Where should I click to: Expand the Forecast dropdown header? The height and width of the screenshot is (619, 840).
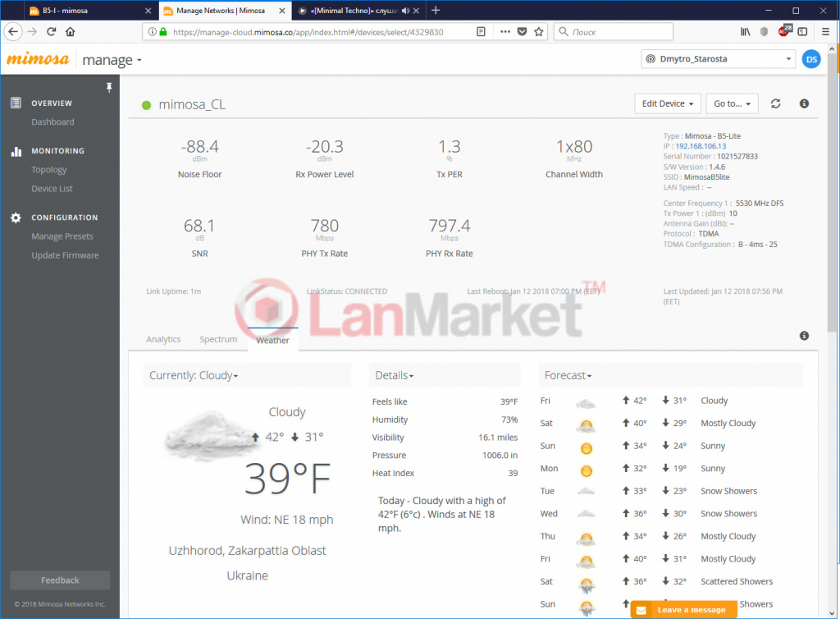point(568,376)
